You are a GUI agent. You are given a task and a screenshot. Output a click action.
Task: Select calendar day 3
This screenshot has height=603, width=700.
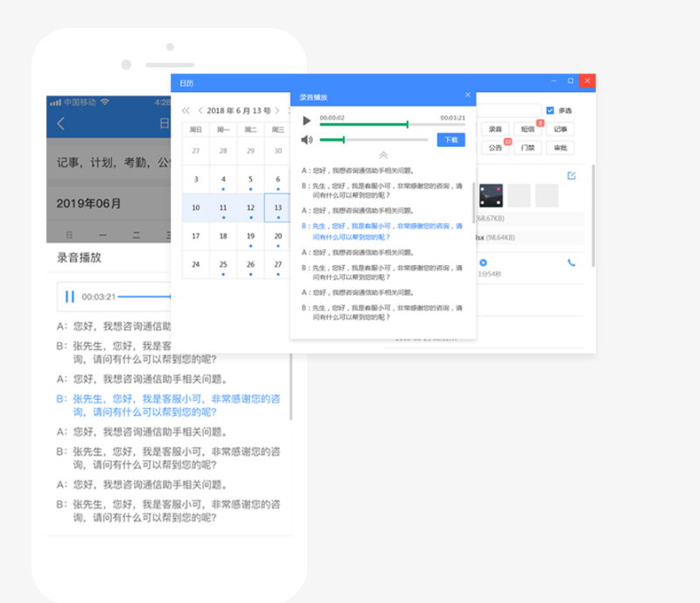tap(195, 179)
